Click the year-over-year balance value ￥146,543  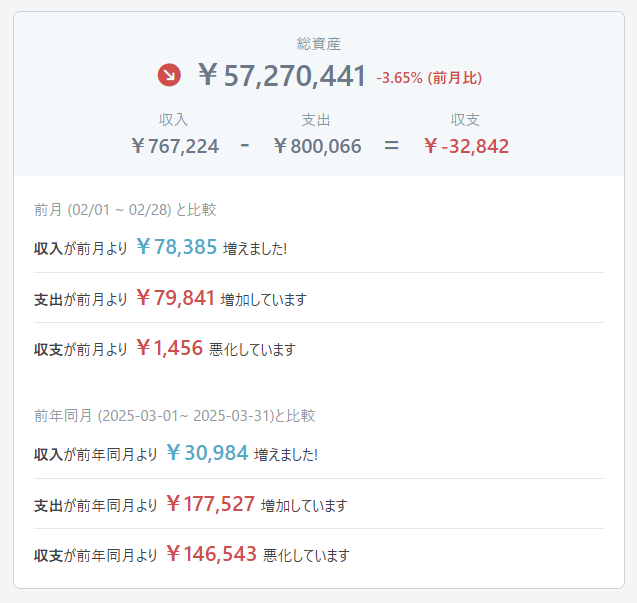[211, 554]
